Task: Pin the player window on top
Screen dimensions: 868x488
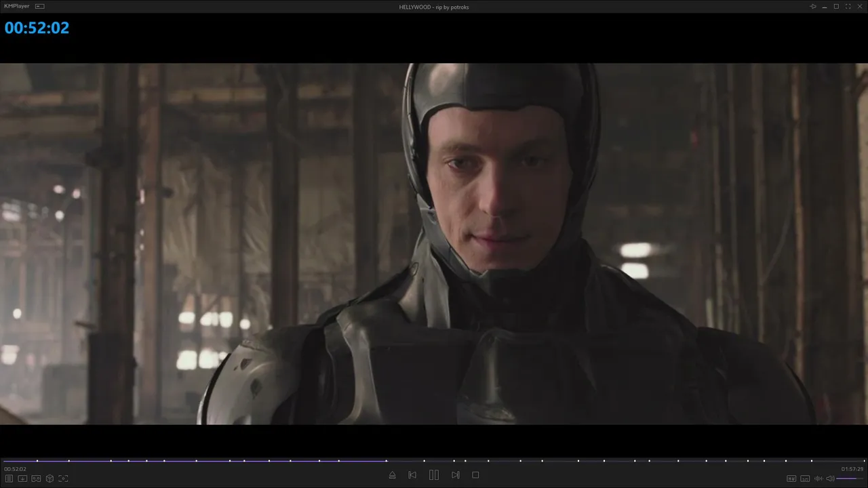Action: 813,7
